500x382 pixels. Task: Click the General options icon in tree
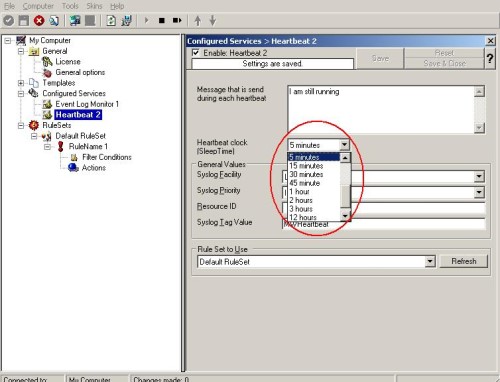(x=47, y=72)
